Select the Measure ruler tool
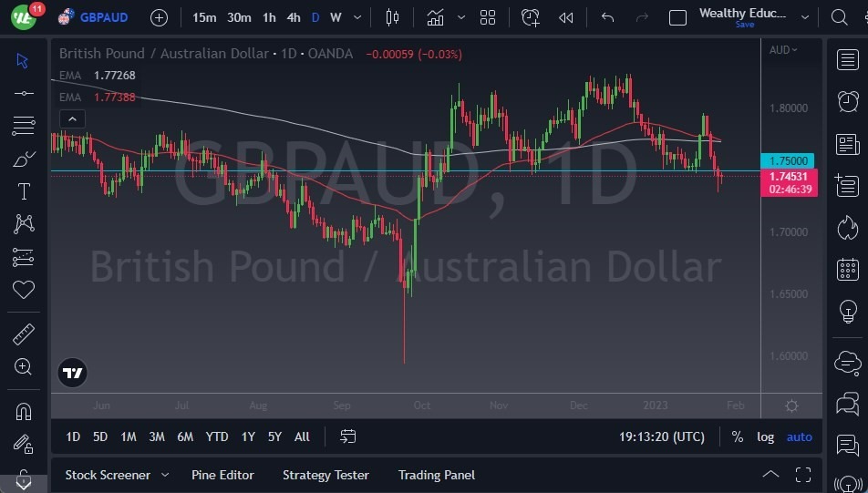868x493 pixels. coord(24,334)
